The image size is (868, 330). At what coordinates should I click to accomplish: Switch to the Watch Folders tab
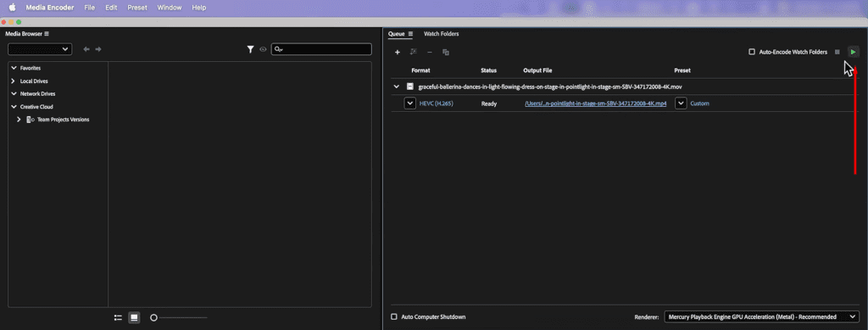[x=441, y=34]
